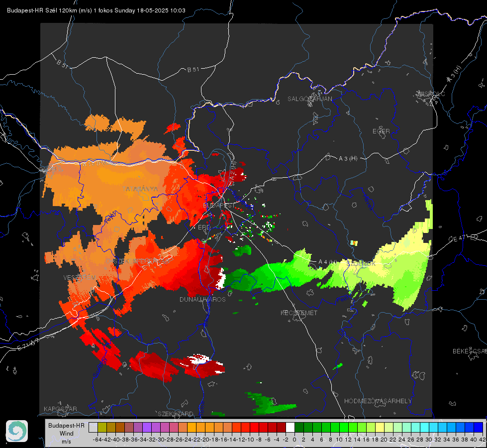Click the white radar patch near Dunaújváros
Screen dimensions: 487x448
(x=221, y=279)
